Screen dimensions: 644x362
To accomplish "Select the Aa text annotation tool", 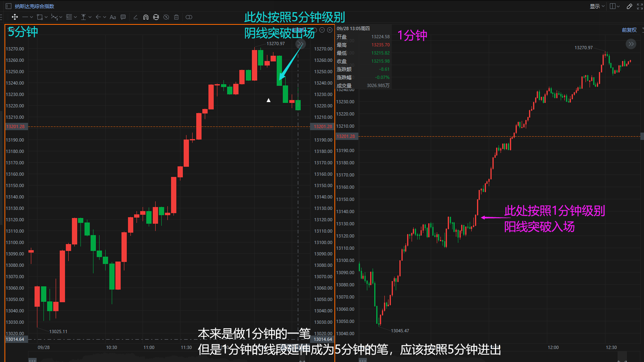I will tap(113, 17).
